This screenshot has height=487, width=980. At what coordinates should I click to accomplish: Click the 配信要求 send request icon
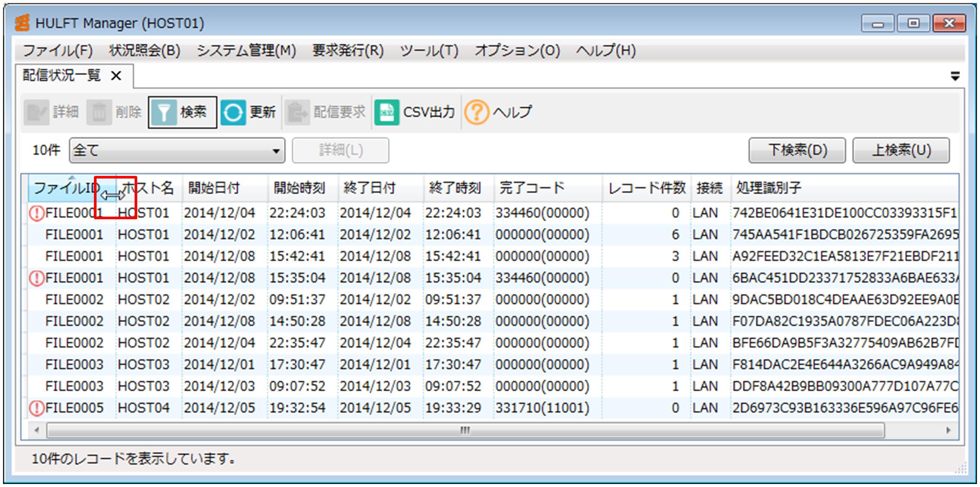tap(297, 113)
